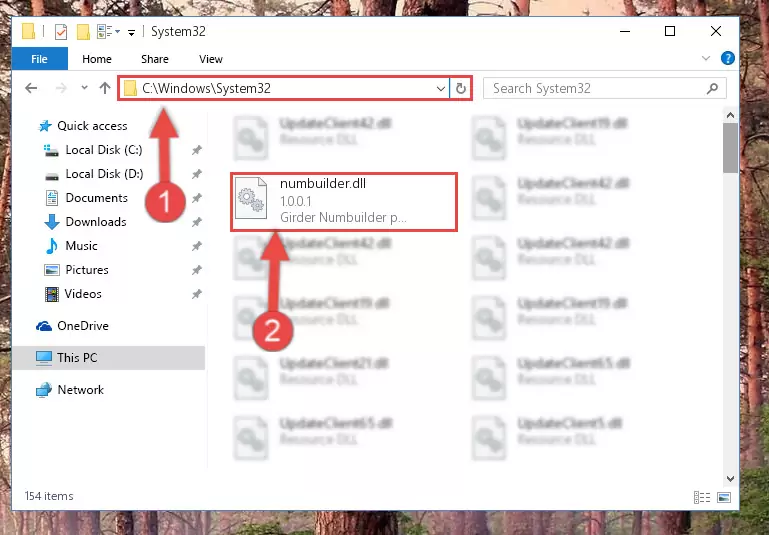This screenshot has width=769, height=535.
Task: Open the Customize Quick Access Toolbar dropdown
Action: click(131, 32)
